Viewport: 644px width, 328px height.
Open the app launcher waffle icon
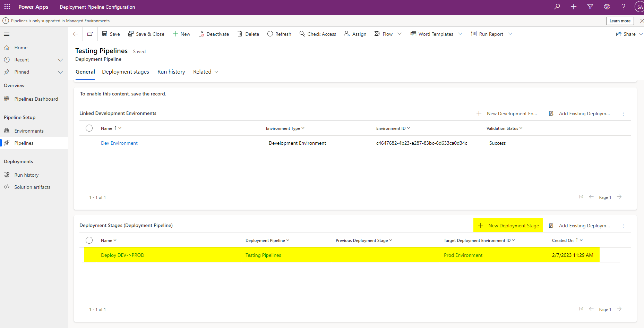click(x=7, y=7)
